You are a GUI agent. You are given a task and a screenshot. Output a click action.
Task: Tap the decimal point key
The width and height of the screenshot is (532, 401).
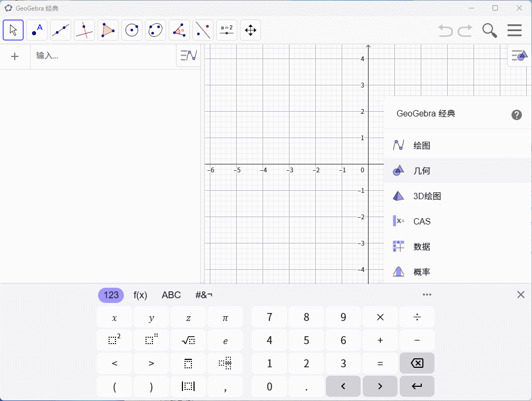(x=306, y=386)
